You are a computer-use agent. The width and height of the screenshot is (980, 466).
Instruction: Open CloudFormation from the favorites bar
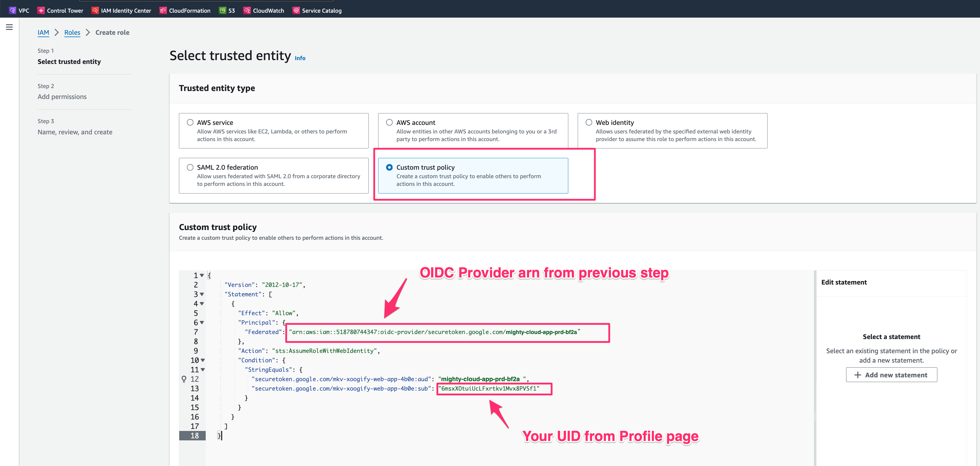tap(163, 10)
